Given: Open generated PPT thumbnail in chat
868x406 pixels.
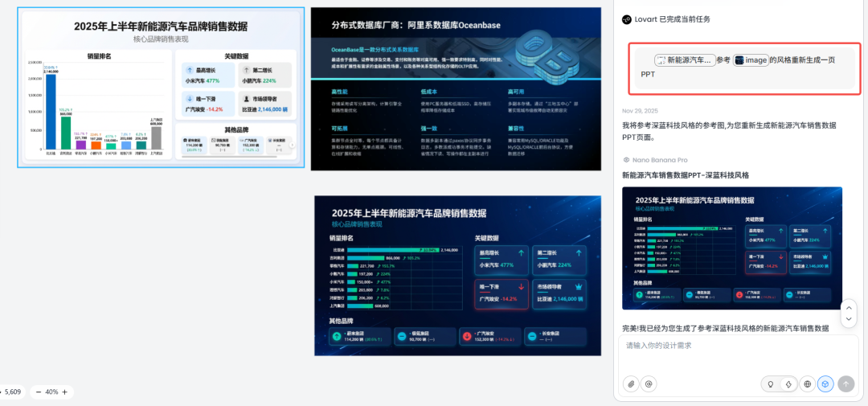Looking at the screenshot, I should 732,248.
